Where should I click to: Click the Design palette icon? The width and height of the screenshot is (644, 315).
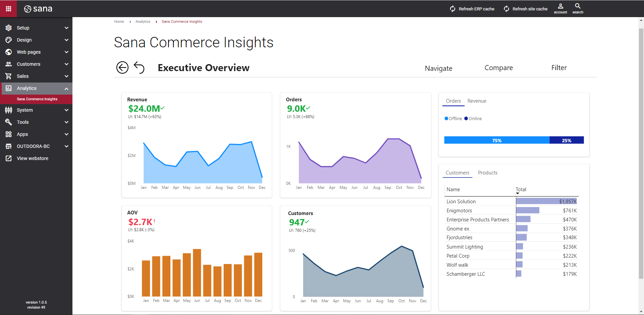tap(9, 40)
